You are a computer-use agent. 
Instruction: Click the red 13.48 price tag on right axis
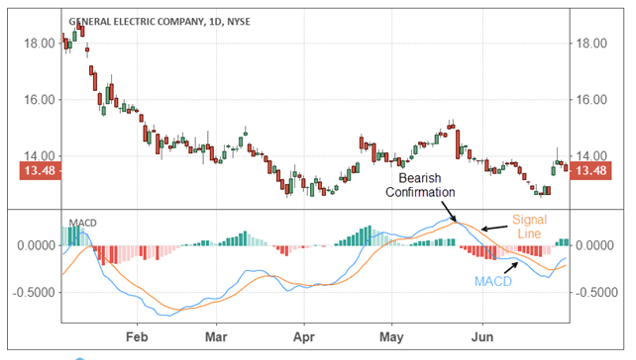coord(591,170)
